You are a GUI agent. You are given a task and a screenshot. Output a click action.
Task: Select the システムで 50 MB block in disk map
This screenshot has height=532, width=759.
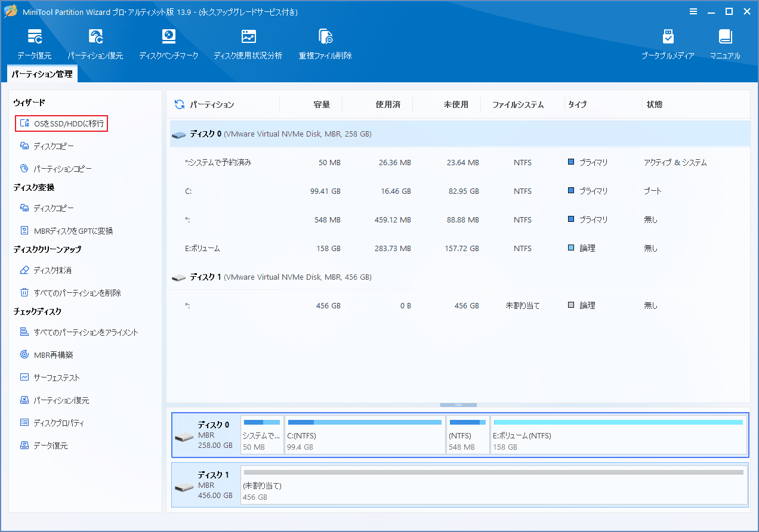(262, 435)
